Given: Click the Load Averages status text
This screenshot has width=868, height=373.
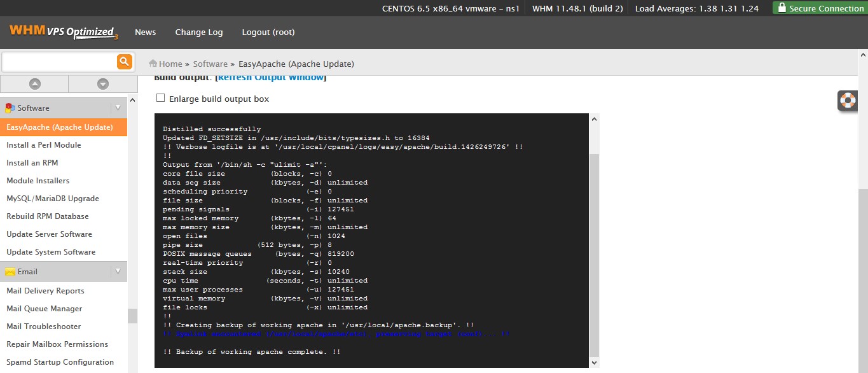Looking at the screenshot, I should [697, 8].
